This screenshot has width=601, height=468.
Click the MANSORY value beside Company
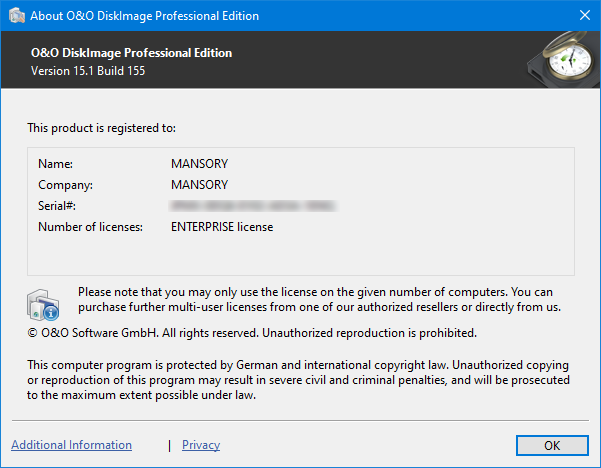click(200, 185)
